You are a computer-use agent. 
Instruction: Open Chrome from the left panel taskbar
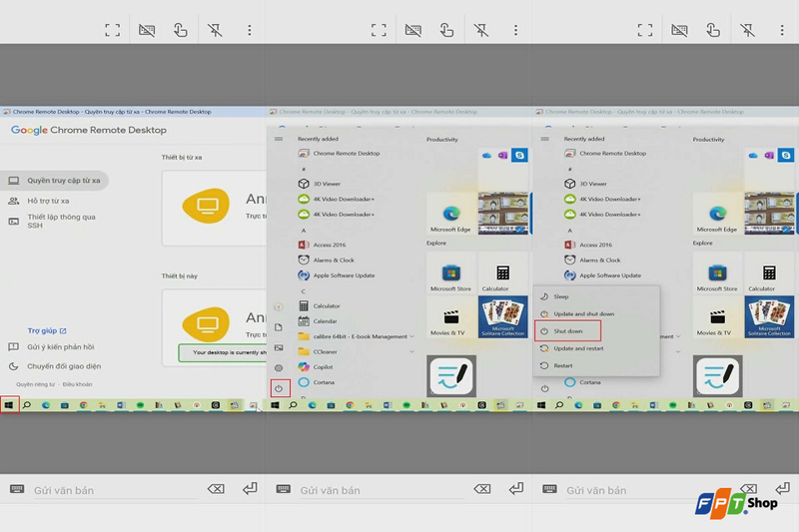tap(83, 405)
